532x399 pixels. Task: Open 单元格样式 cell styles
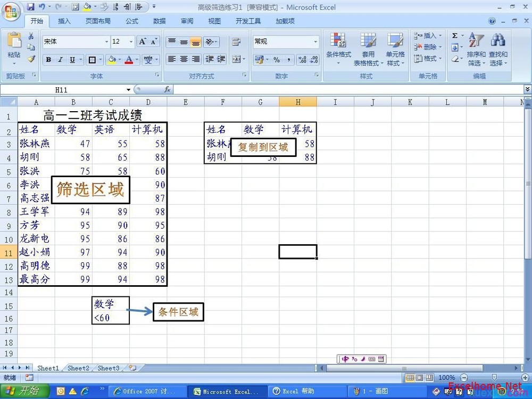[396, 49]
